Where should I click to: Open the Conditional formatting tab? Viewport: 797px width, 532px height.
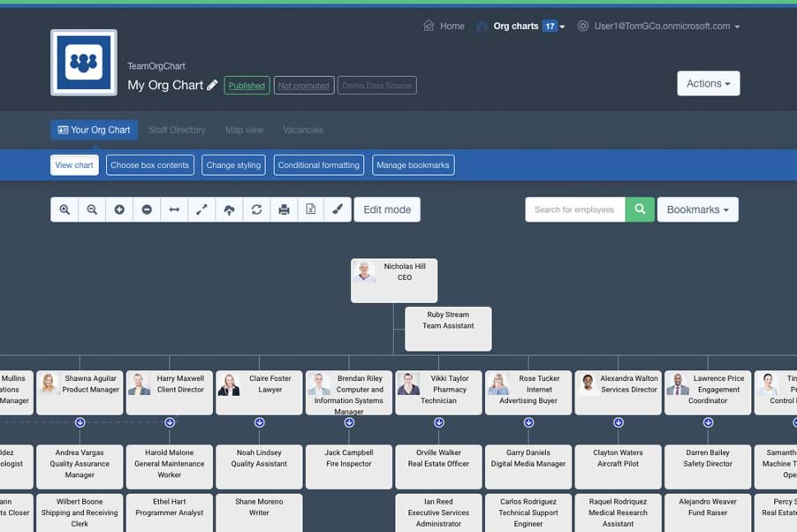[x=318, y=165]
